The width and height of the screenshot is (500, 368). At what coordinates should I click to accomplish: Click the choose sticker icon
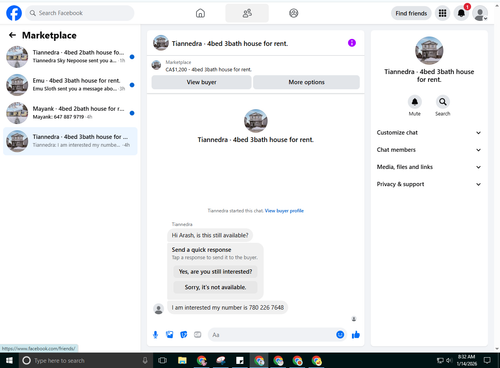tap(183, 335)
